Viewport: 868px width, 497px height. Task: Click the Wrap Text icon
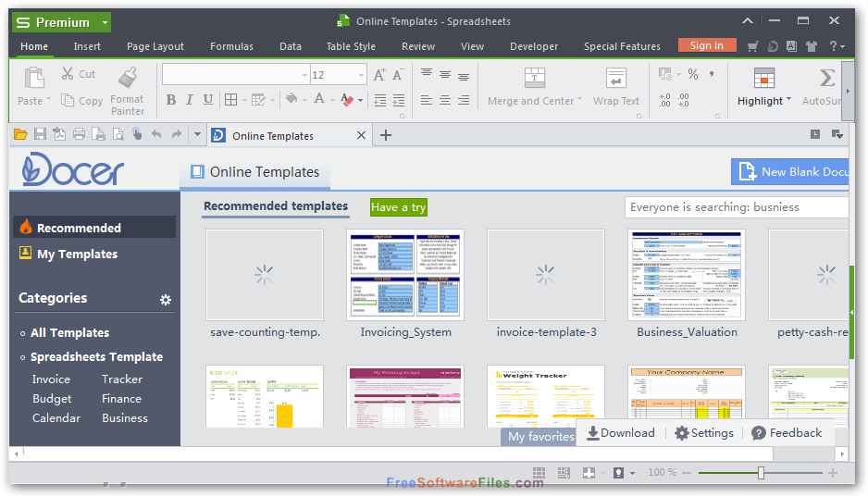coord(615,78)
